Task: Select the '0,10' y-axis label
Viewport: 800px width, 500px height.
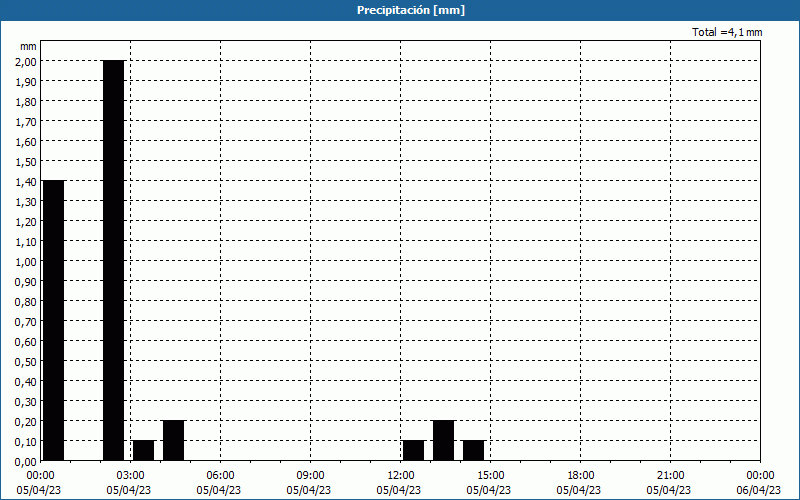Action: point(26,441)
